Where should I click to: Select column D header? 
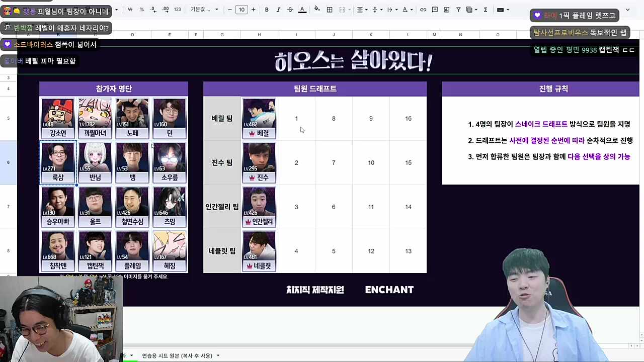coord(132,35)
